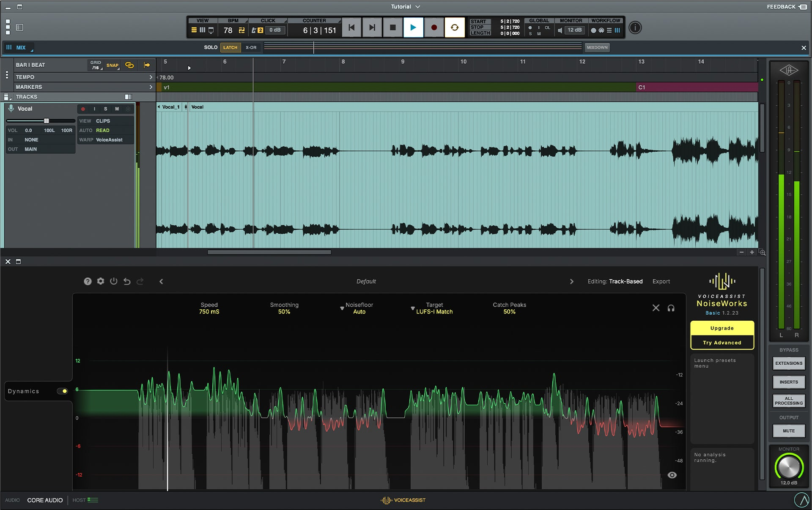Bypass INSERTS button
The image size is (812, 510).
[x=789, y=382]
